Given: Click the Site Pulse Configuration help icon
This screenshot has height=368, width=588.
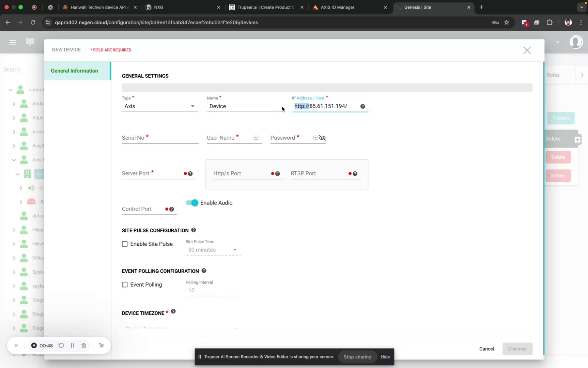Looking at the screenshot, I should pyautogui.click(x=194, y=230).
